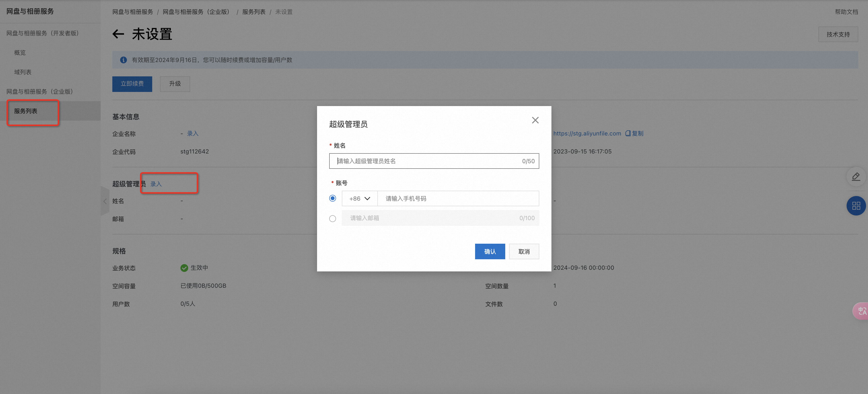Open the blue grid floating button
This screenshot has width=868, height=394.
pyautogui.click(x=856, y=206)
